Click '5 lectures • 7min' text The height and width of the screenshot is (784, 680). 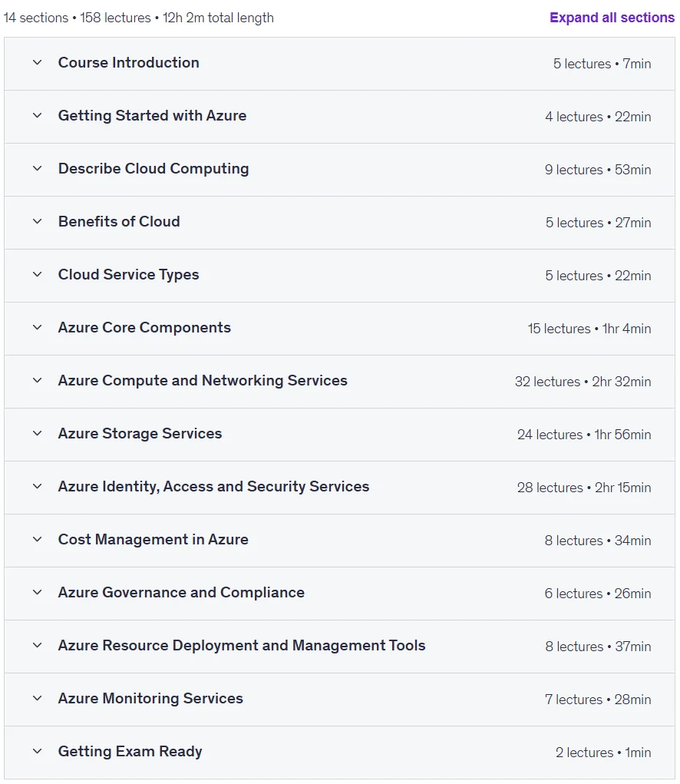602,64
